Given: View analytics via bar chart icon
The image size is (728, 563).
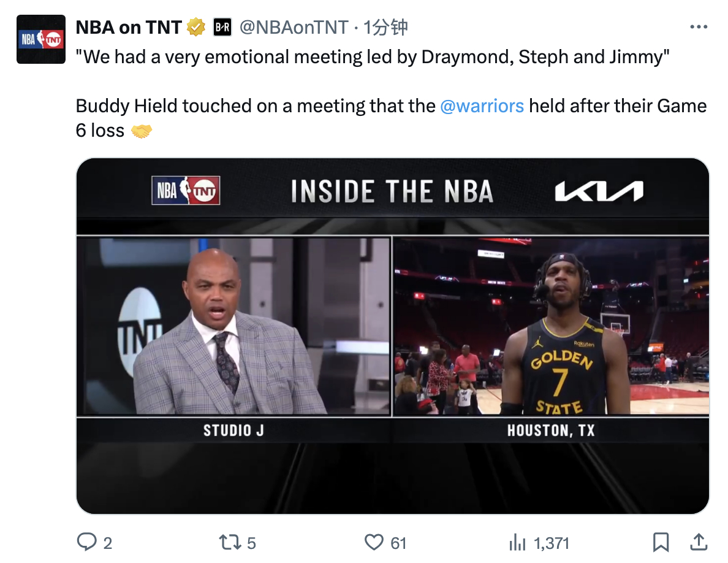Looking at the screenshot, I should [x=517, y=542].
